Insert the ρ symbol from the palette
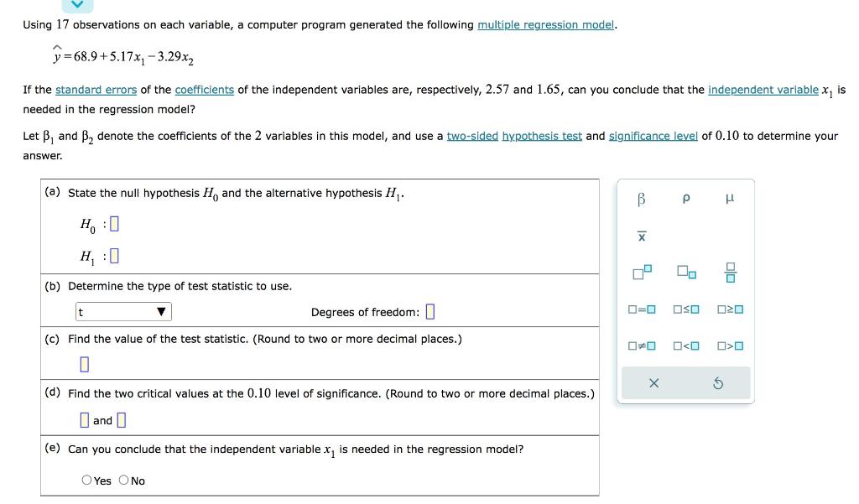The height and width of the screenshot is (504, 859). [685, 198]
